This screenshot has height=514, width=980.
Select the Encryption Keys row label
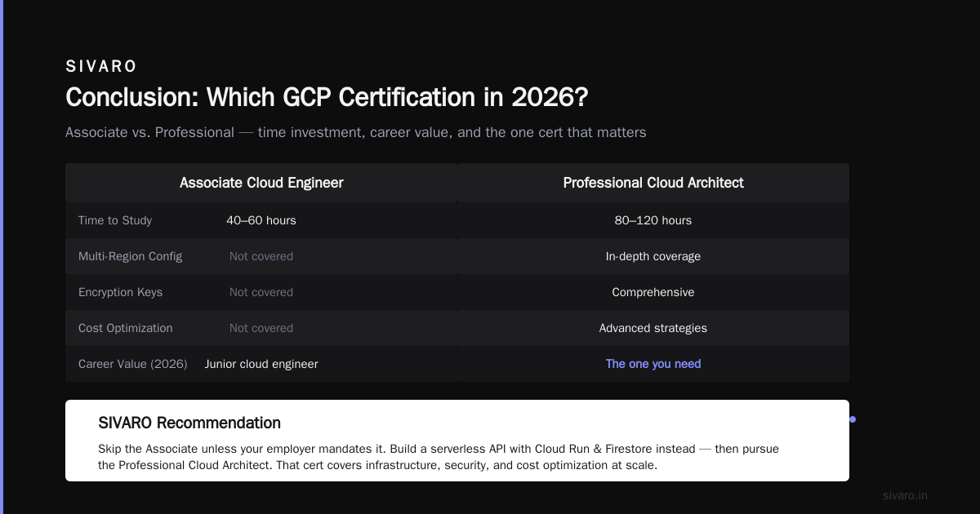tap(120, 292)
